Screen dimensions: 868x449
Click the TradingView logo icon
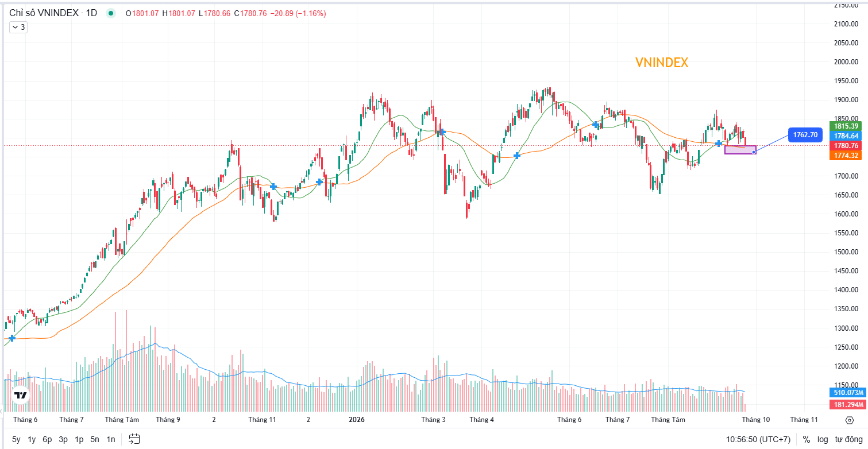(21, 396)
